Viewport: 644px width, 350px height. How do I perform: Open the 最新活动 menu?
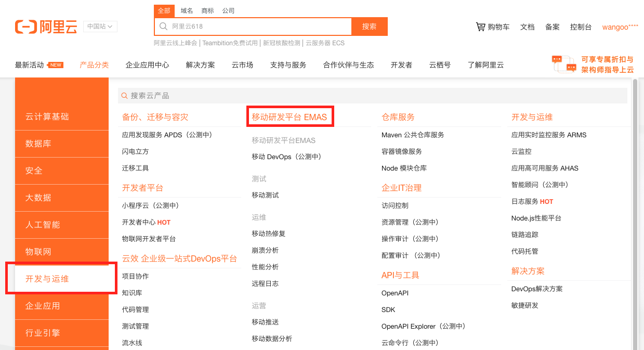click(29, 65)
